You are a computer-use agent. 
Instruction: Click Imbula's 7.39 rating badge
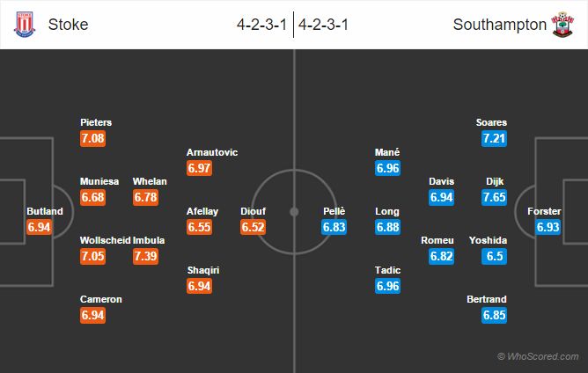pyautogui.click(x=146, y=256)
